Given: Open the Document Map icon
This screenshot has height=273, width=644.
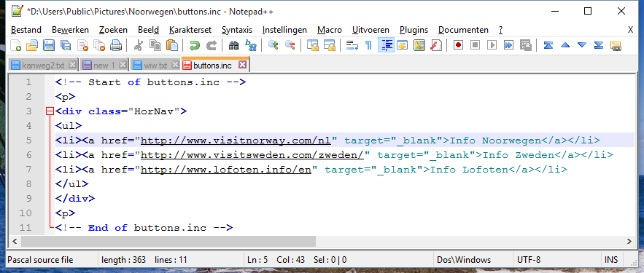Looking at the screenshot, I should [x=419, y=44].
